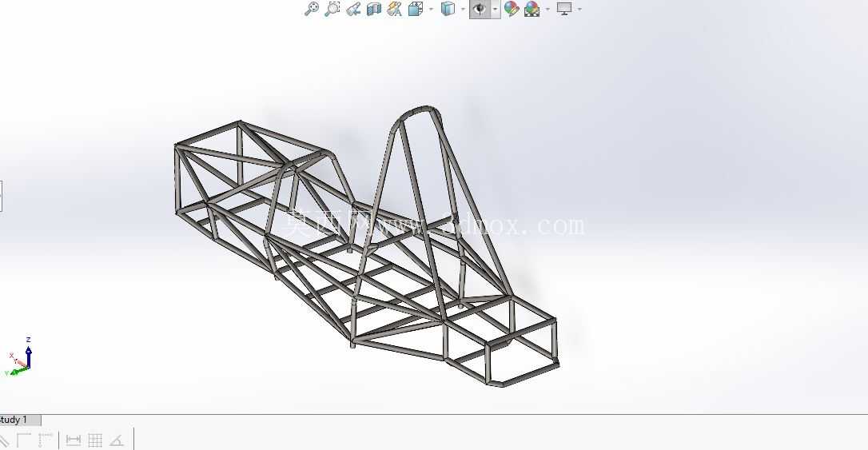Open Dynamic Annotation Views icon
This screenshot has height=450, width=868.
(x=395, y=9)
